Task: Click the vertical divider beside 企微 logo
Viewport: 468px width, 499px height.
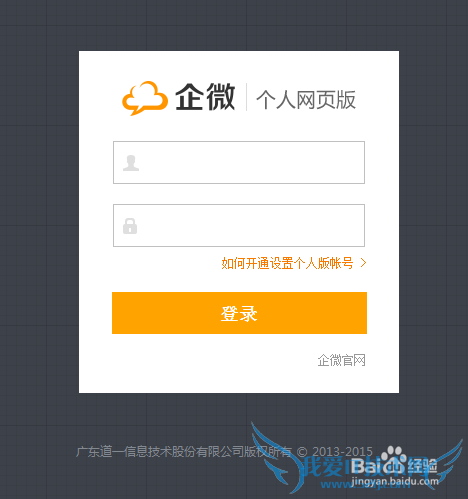Action: point(246,97)
